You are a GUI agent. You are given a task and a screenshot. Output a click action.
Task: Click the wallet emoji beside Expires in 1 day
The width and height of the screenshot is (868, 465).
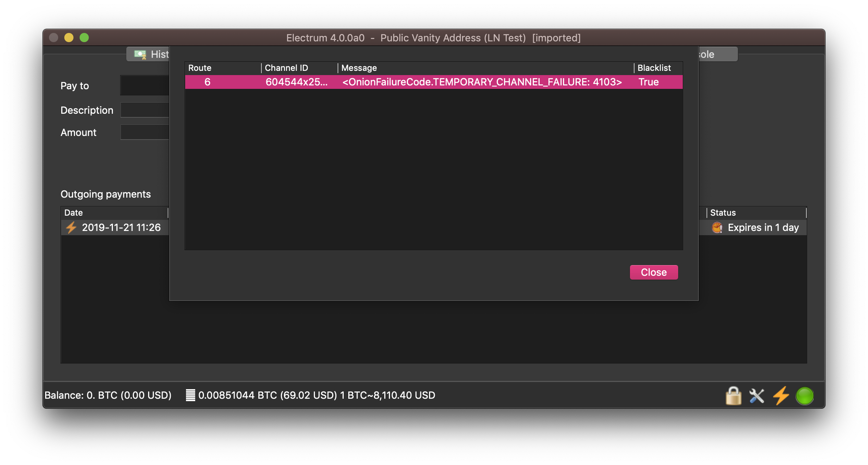pyautogui.click(x=717, y=227)
